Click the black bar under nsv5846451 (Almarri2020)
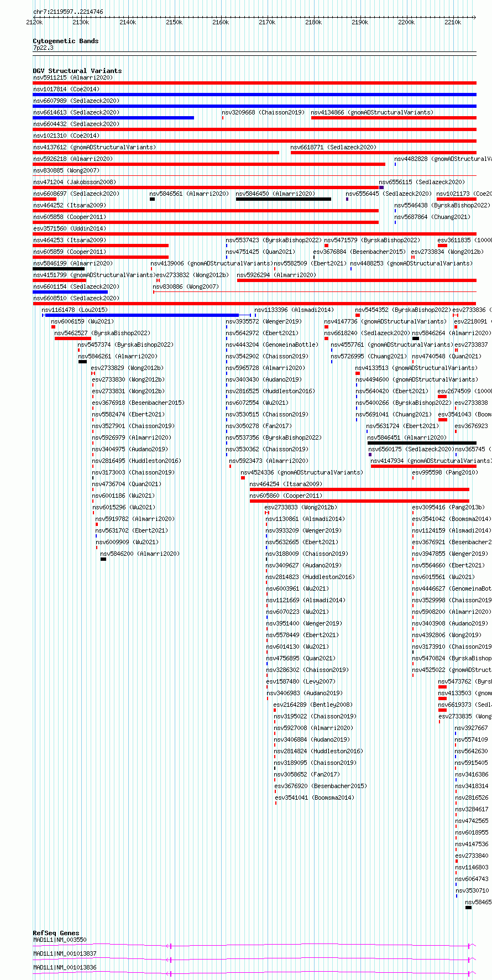This screenshot has width=492, height=980. 422,443
